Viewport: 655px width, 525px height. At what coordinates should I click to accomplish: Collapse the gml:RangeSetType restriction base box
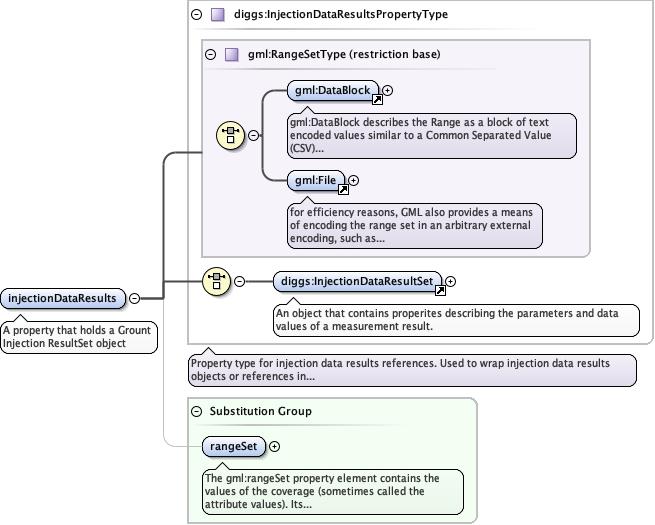[x=210, y=55]
